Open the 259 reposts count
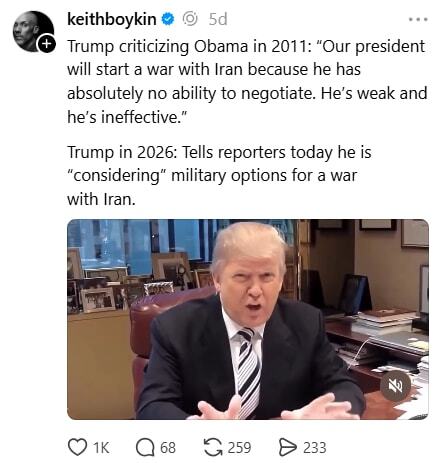 [x=239, y=448]
